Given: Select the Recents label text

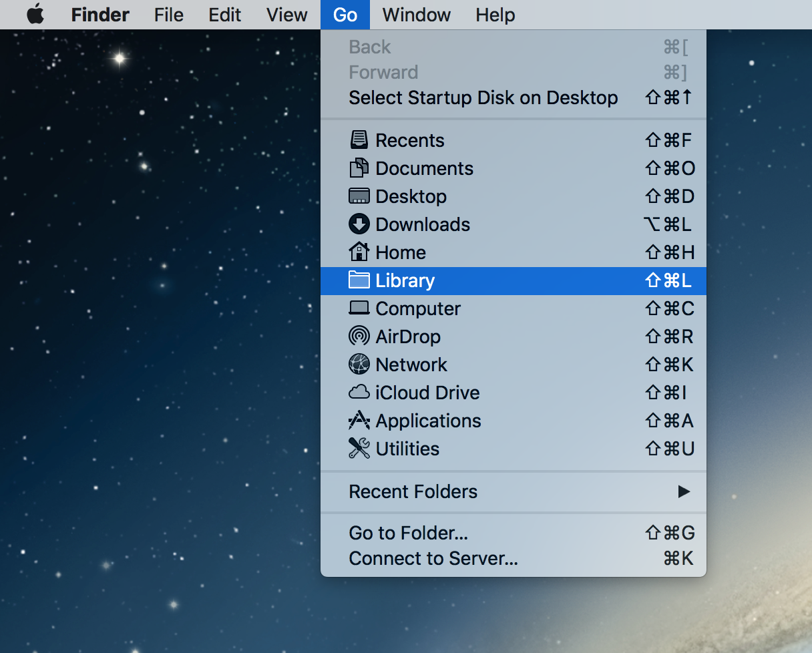Looking at the screenshot, I should pyautogui.click(x=410, y=140).
